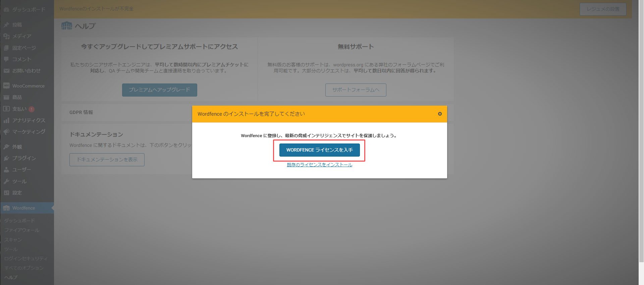Click the 投稿 pin icon
The width and height of the screenshot is (644, 285).
tap(6, 25)
